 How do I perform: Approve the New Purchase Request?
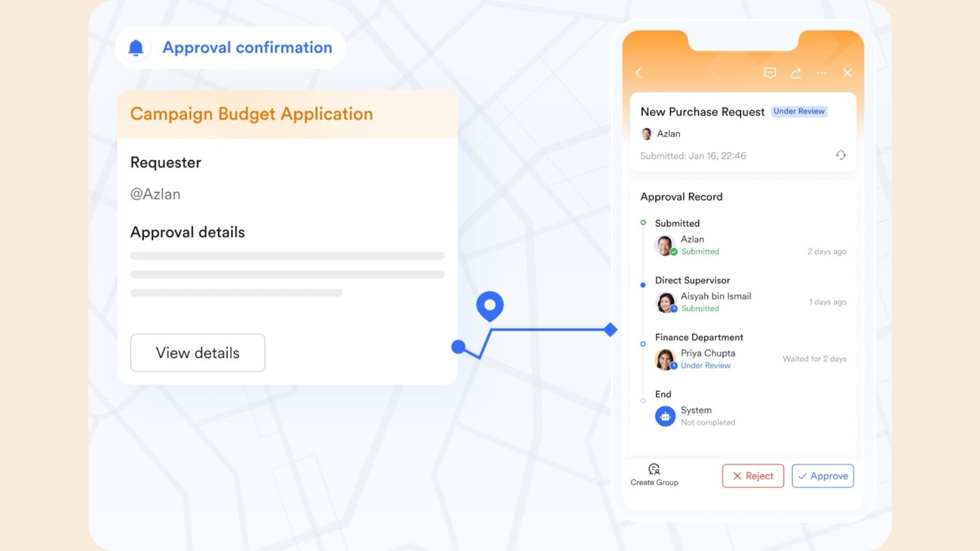click(823, 476)
